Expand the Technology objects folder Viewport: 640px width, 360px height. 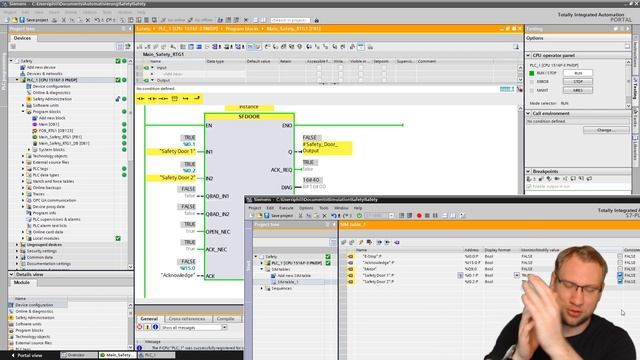pyautogui.click(x=23, y=156)
